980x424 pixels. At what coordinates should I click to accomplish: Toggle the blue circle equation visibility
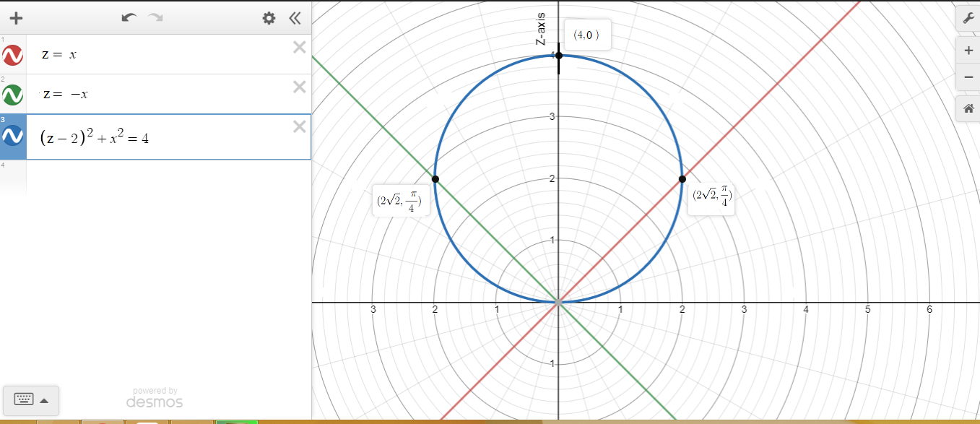tap(12, 136)
